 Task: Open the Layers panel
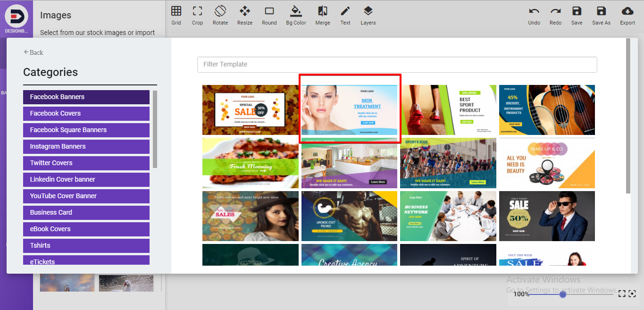[x=368, y=15]
